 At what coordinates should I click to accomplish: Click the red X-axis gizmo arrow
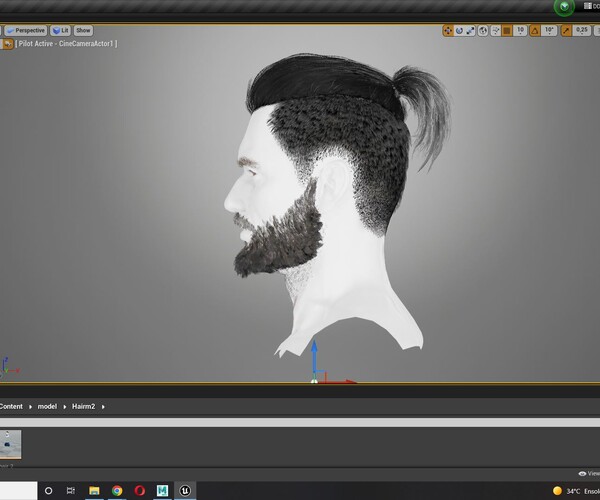coord(342,381)
